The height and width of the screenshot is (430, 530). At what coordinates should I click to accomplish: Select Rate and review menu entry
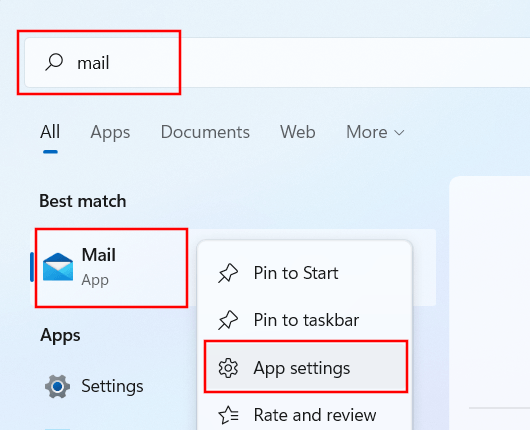coord(305,415)
